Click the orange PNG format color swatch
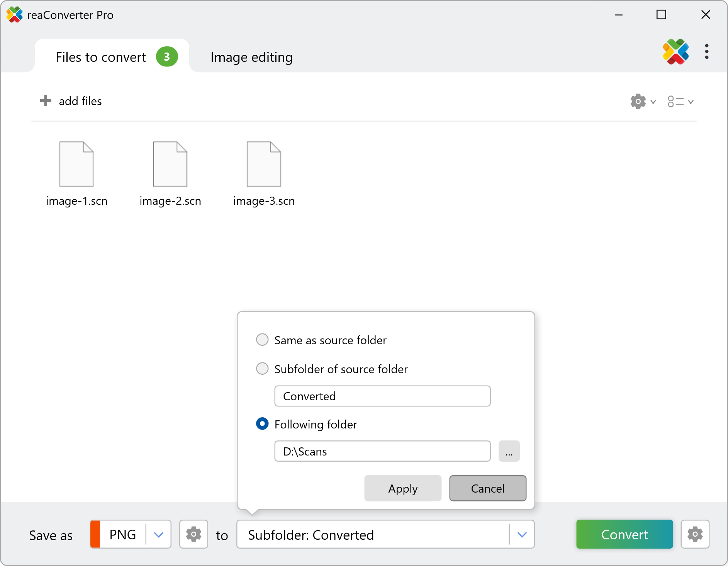 coord(95,534)
